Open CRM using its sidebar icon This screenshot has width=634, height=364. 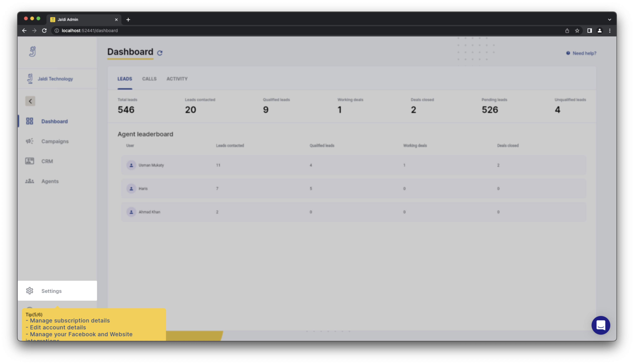(29, 161)
